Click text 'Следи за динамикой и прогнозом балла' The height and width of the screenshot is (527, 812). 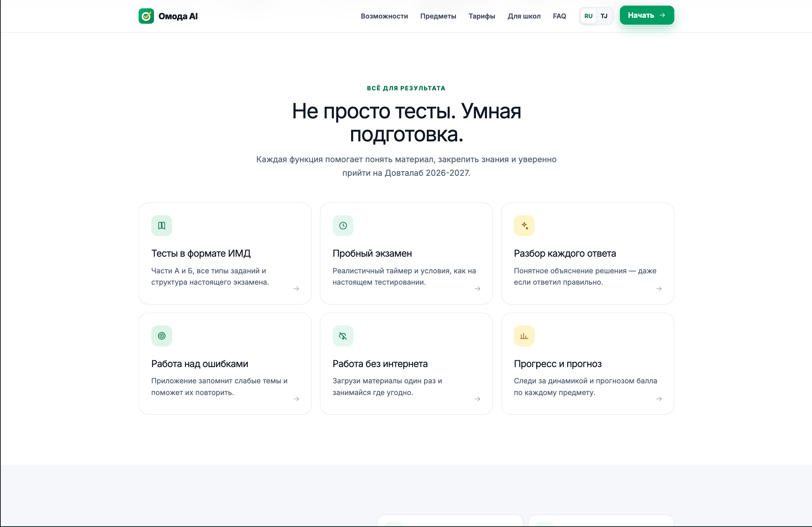click(x=585, y=381)
